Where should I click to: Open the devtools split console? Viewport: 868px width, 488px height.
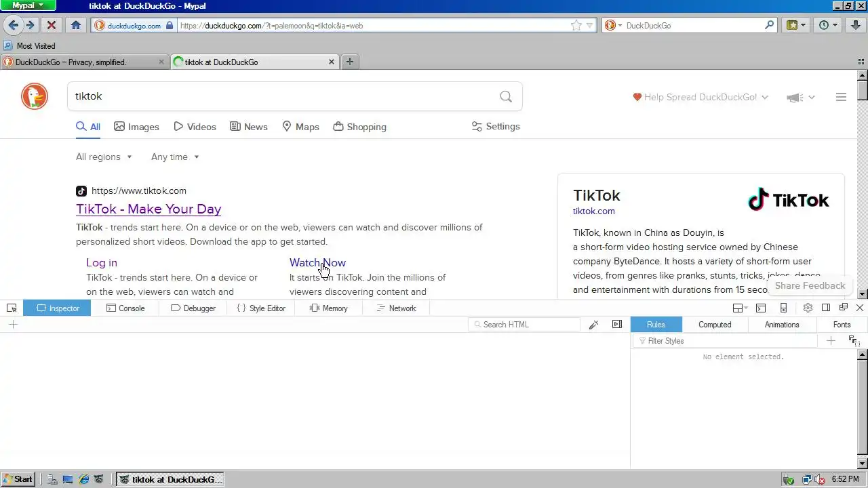click(x=761, y=308)
